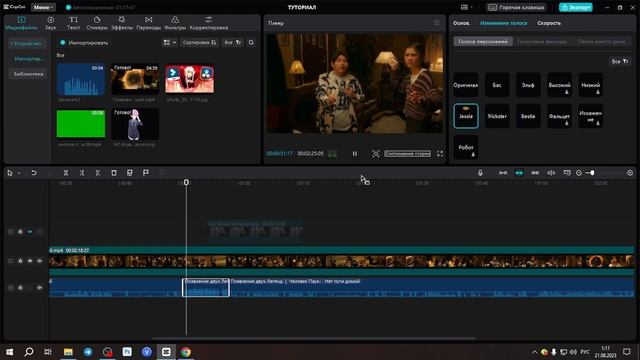Viewport: 640px width, 360px height.
Task: Open the Библиотека library section
Action: point(28,74)
